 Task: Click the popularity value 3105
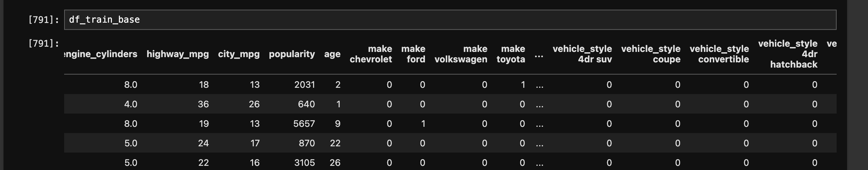tap(304, 163)
